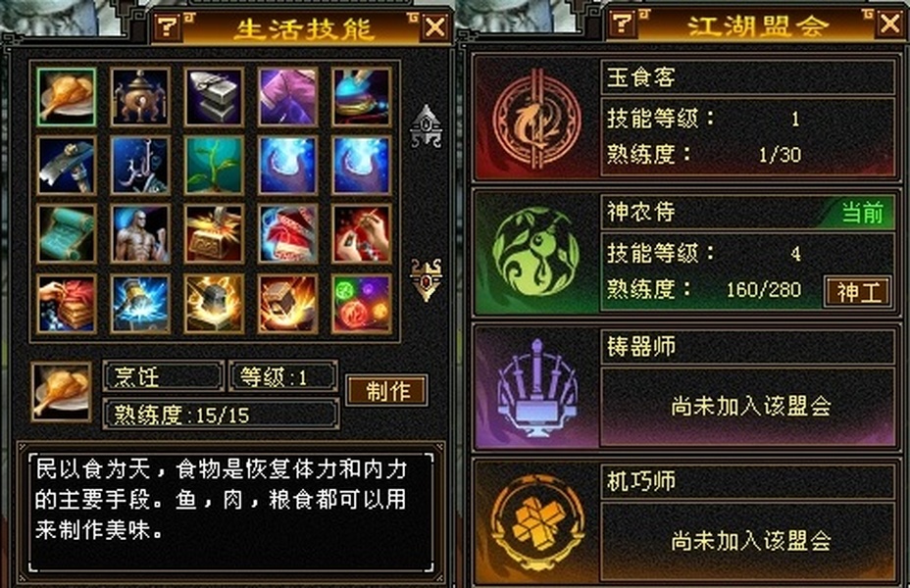Select the cooking roast chicken skill icon

[x=66, y=97]
